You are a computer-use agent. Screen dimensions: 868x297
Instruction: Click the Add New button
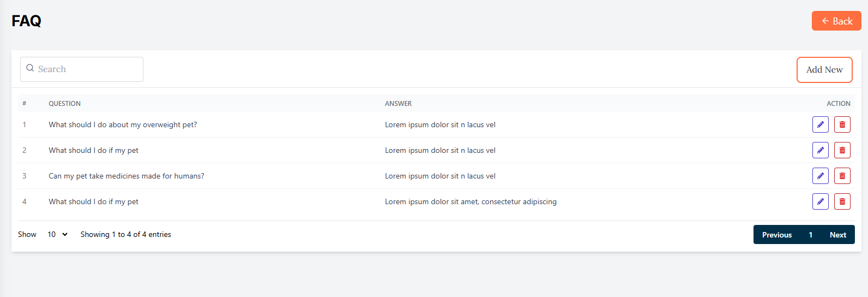(824, 70)
